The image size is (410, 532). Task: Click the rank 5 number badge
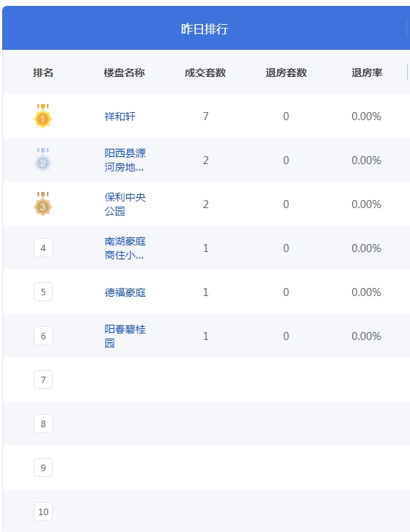(x=43, y=292)
